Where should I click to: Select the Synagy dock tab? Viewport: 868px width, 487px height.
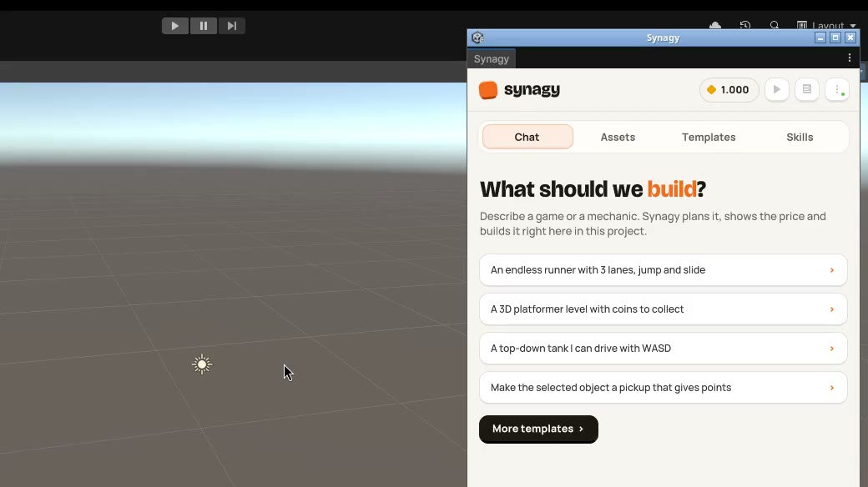pos(492,58)
